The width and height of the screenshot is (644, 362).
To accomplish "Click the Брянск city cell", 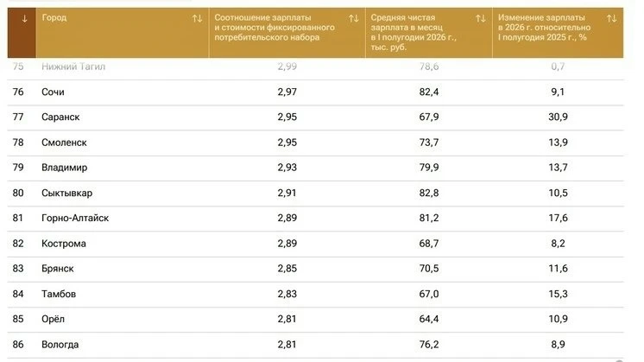I will pyautogui.click(x=58, y=269).
